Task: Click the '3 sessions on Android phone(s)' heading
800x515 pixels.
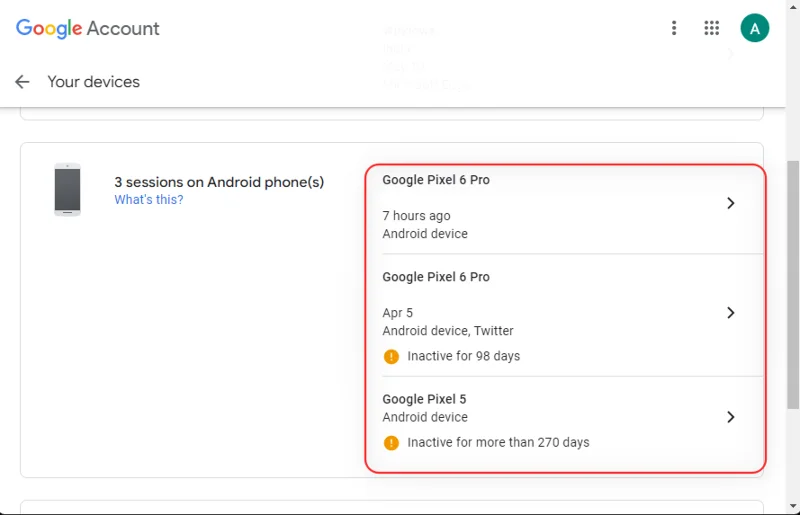Action: tap(219, 182)
